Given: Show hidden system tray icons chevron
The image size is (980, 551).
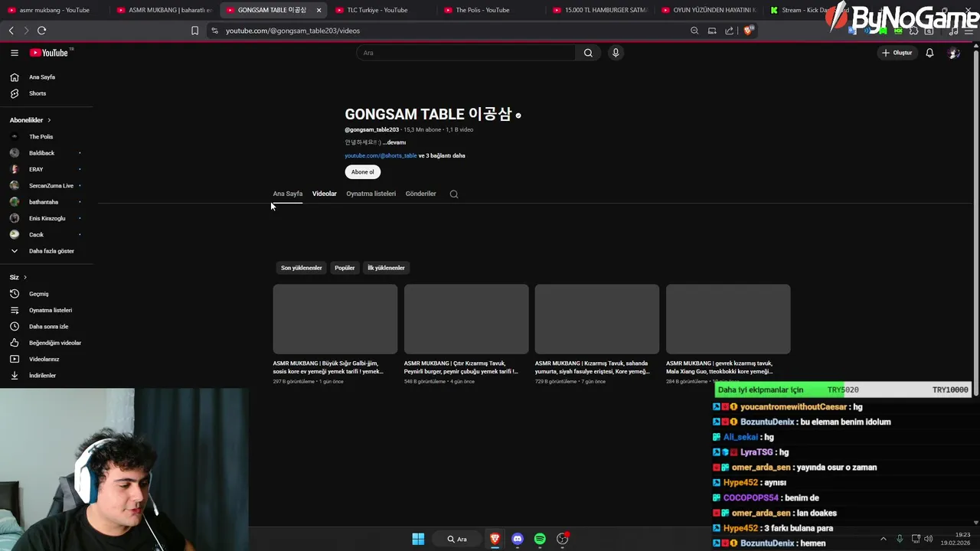Looking at the screenshot, I should 883,539.
